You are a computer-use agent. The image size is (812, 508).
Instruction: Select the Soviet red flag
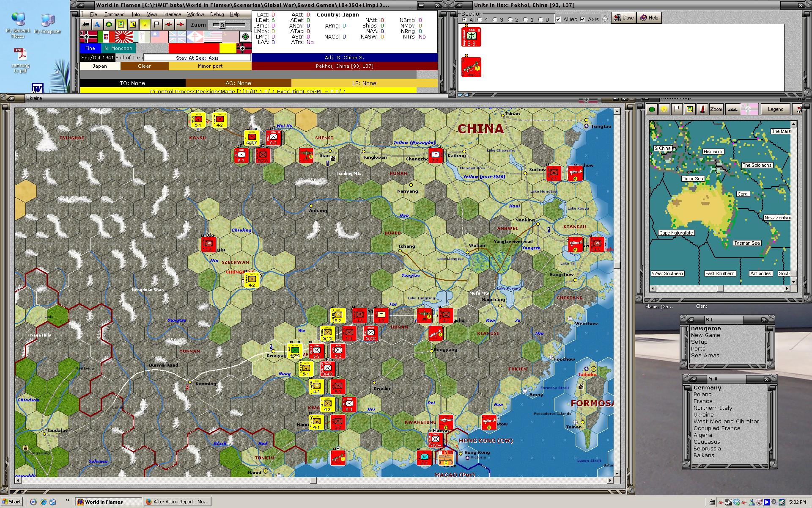pos(230,37)
